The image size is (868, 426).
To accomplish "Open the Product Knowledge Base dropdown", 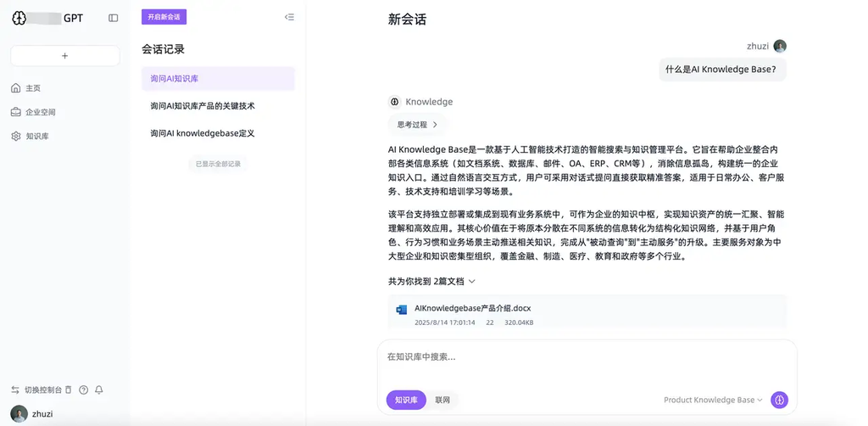I will (713, 400).
